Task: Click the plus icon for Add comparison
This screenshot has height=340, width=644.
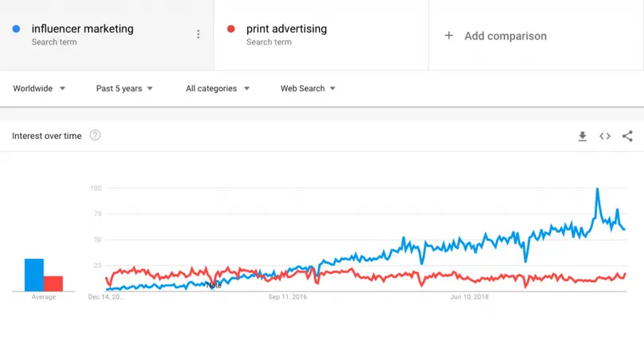Action: (448, 36)
